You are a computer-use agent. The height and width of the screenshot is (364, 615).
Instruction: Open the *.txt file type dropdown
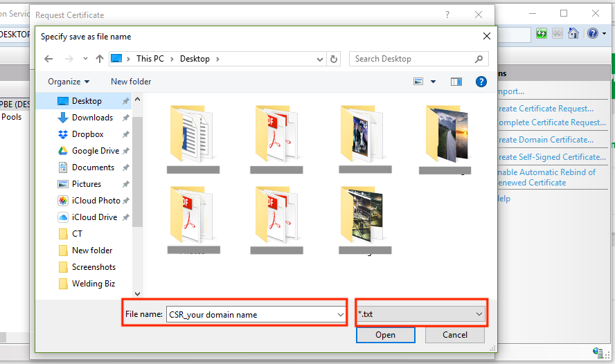421,314
